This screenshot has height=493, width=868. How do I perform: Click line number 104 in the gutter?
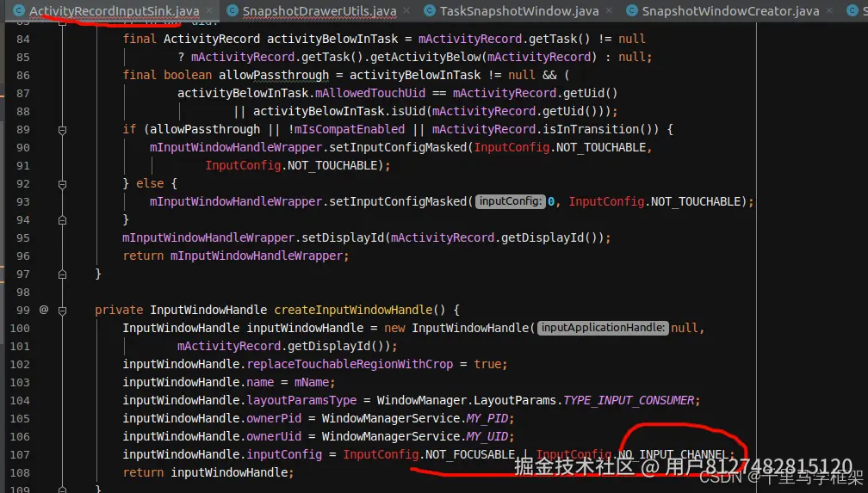pos(20,401)
